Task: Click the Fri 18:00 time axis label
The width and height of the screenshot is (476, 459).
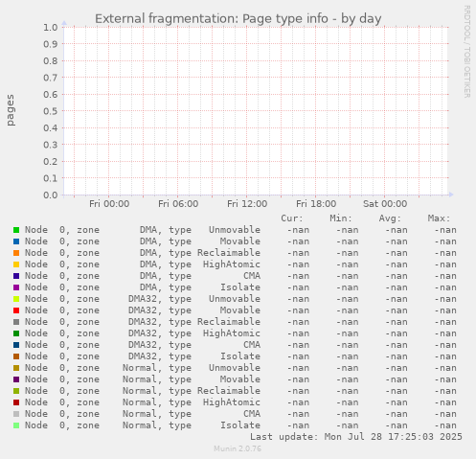Action: pyautogui.click(x=316, y=204)
